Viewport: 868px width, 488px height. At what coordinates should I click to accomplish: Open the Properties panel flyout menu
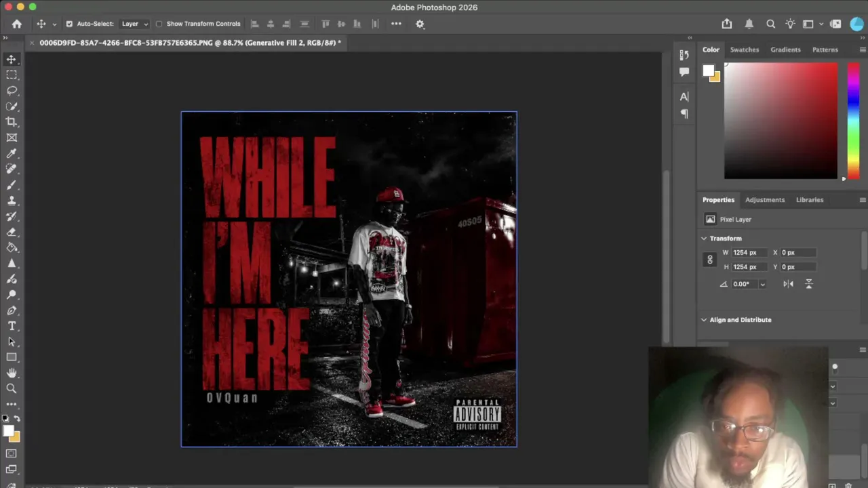pos(863,200)
